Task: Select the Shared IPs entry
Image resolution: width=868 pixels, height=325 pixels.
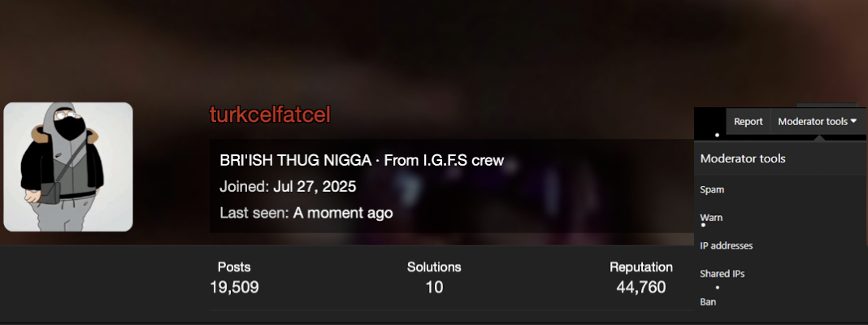Action: point(722,274)
